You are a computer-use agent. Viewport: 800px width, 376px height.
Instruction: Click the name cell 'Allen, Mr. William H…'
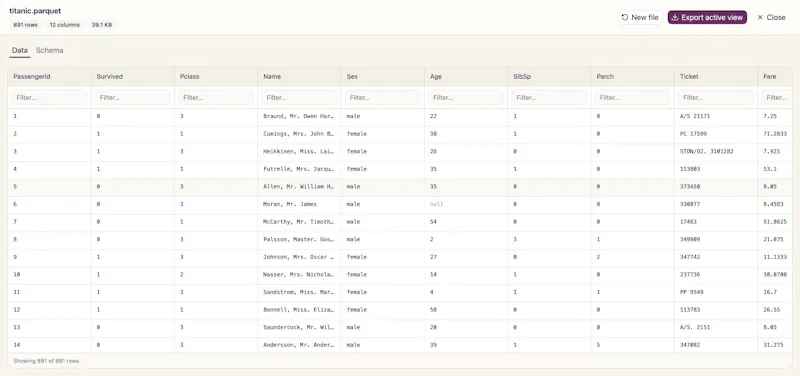pos(298,187)
